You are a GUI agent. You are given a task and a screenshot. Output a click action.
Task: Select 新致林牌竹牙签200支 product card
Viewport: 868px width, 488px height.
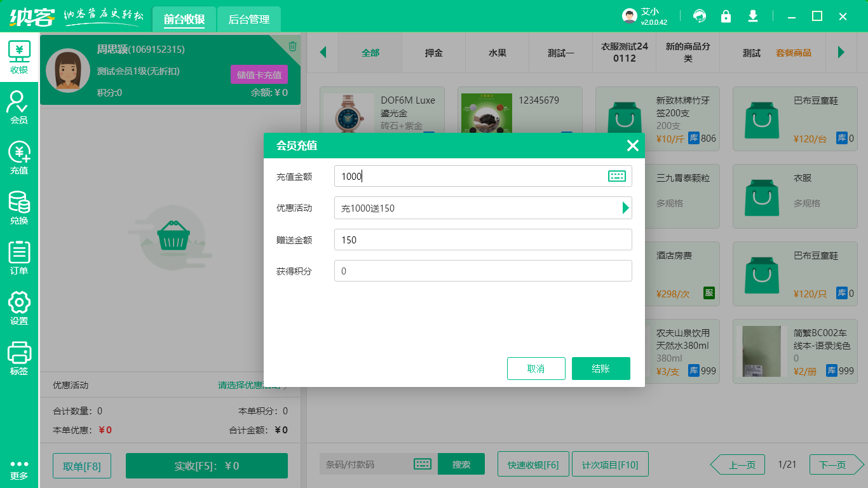(658, 119)
